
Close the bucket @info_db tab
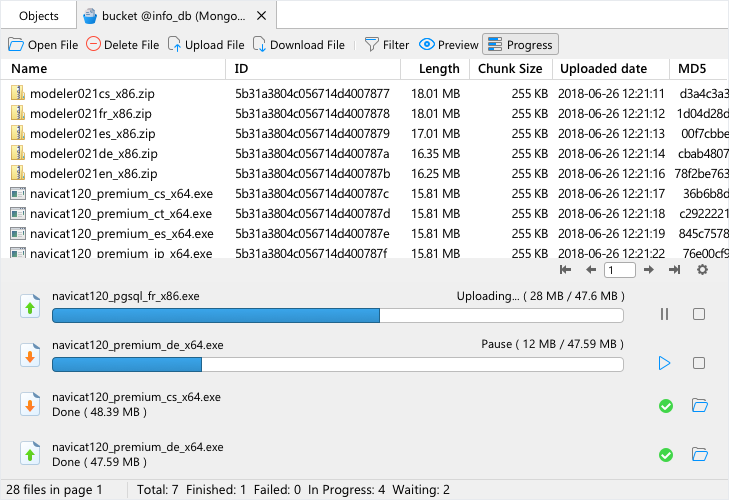[261, 16]
